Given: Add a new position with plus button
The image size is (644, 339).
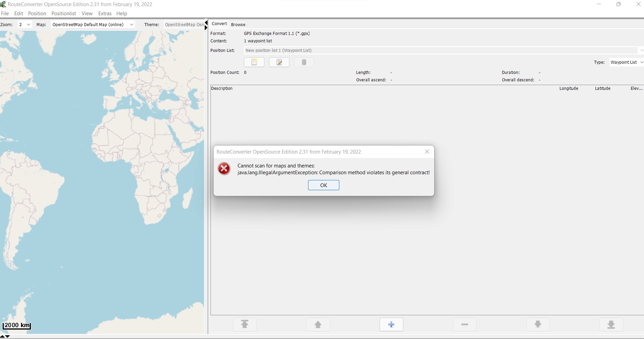Looking at the screenshot, I should 391,324.
